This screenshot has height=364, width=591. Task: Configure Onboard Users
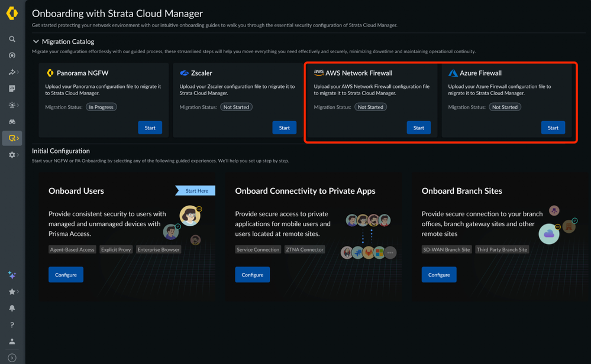pos(66,275)
